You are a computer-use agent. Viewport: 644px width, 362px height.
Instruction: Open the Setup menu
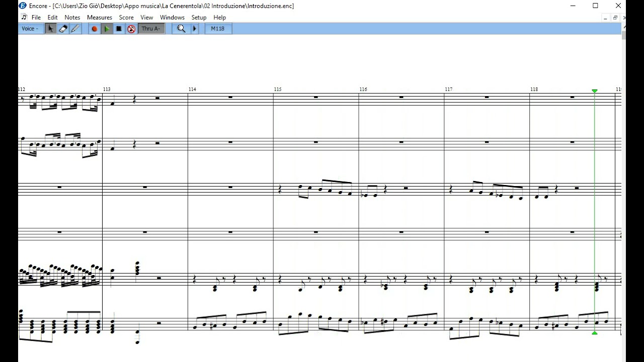tap(199, 17)
